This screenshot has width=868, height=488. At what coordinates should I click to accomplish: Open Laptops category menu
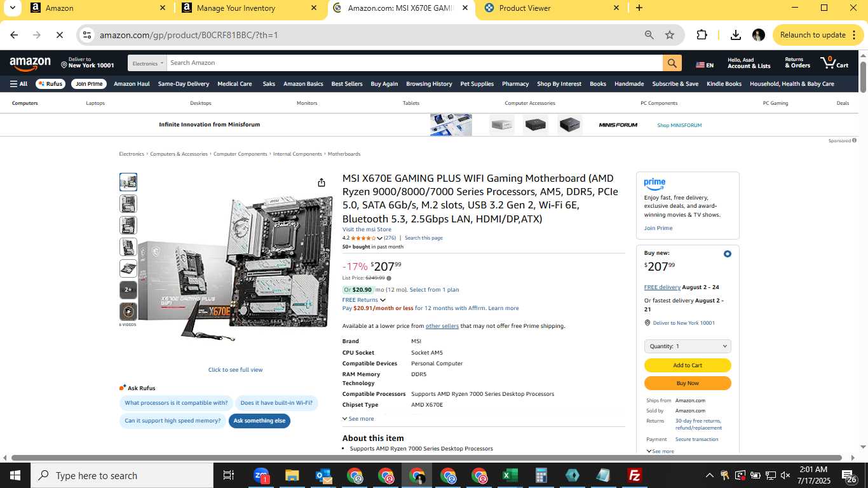[95, 103]
